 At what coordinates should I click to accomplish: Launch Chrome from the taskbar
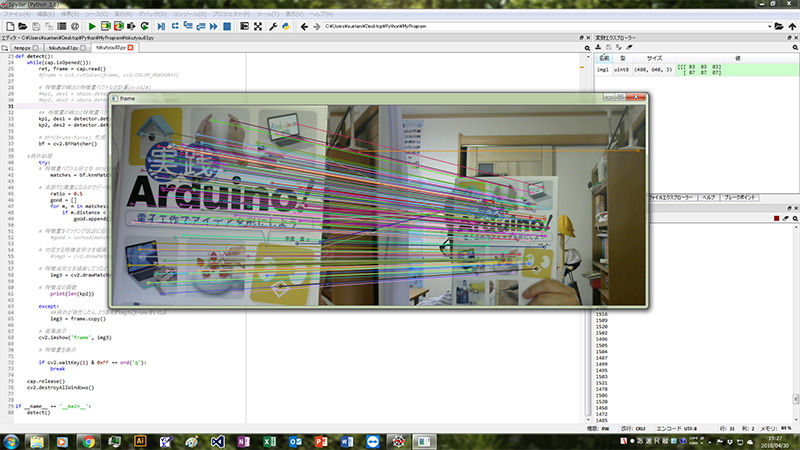88,441
